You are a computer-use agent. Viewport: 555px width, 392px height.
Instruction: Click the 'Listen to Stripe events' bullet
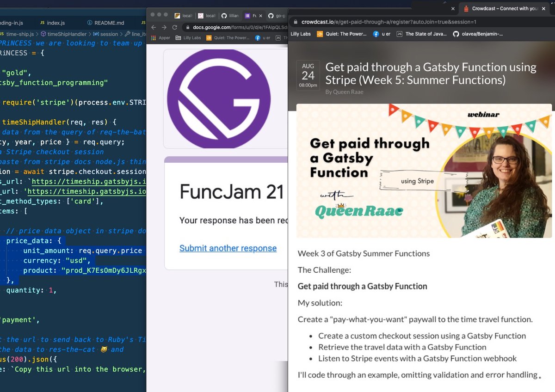[418, 358]
